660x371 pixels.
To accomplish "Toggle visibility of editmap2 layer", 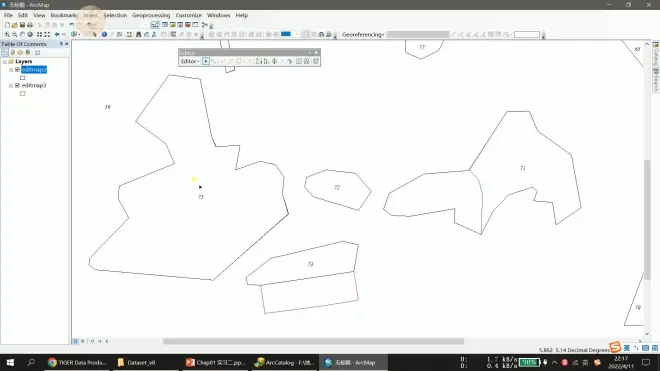I will coord(17,69).
